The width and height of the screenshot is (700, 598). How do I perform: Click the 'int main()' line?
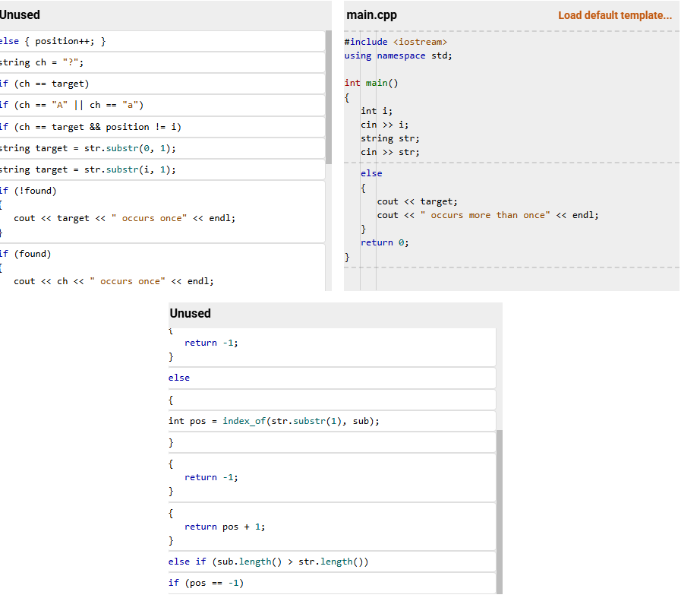click(371, 83)
